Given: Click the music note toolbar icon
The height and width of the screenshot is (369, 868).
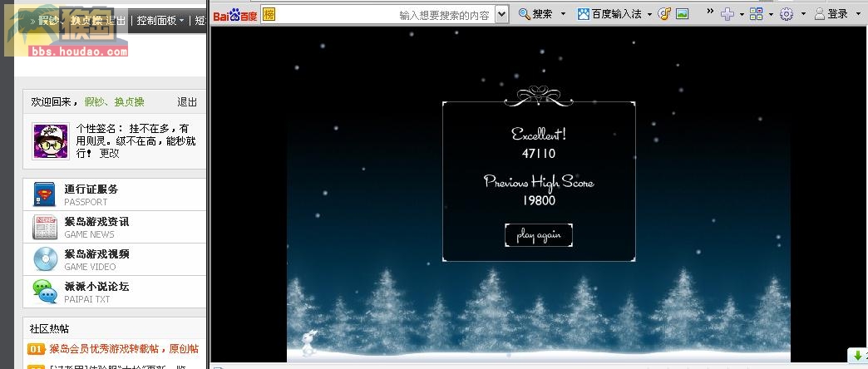Looking at the screenshot, I should (x=664, y=14).
